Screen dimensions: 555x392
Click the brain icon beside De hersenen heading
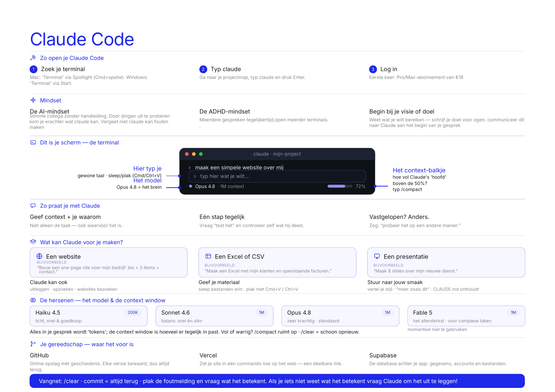point(33,300)
